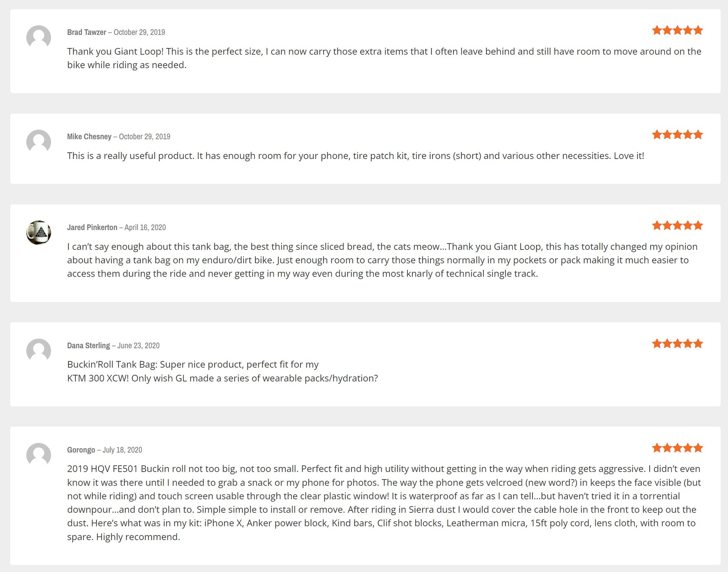This screenshot has height=572, width=728.
Task: Click the reviewer name Mike Chesney
Action: click(89, 137)
